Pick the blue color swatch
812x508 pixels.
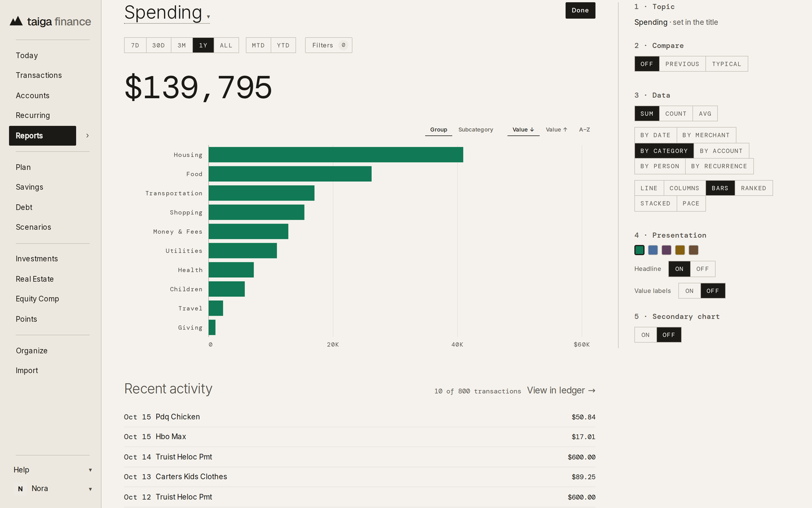[653, 250]
